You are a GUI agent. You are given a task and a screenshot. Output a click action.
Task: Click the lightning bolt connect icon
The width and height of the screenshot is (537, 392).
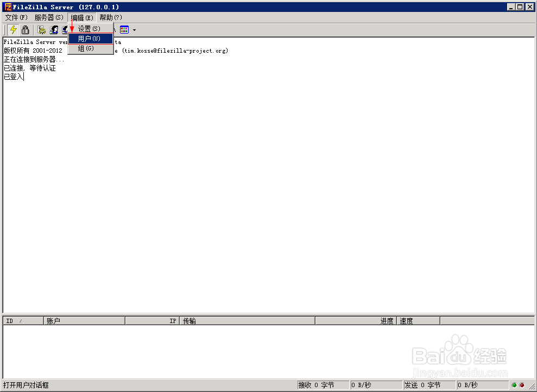point(14,30)
